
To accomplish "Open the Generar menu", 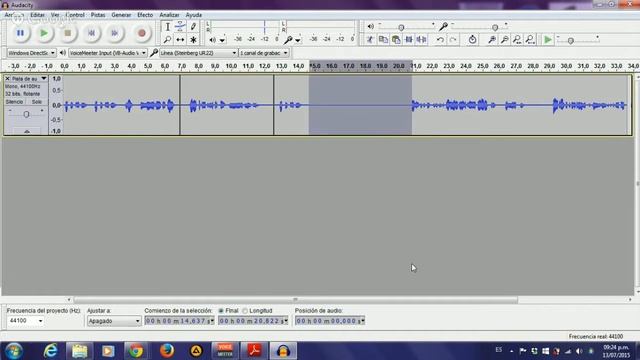I will pyautogui.click(x=121, y=15).
